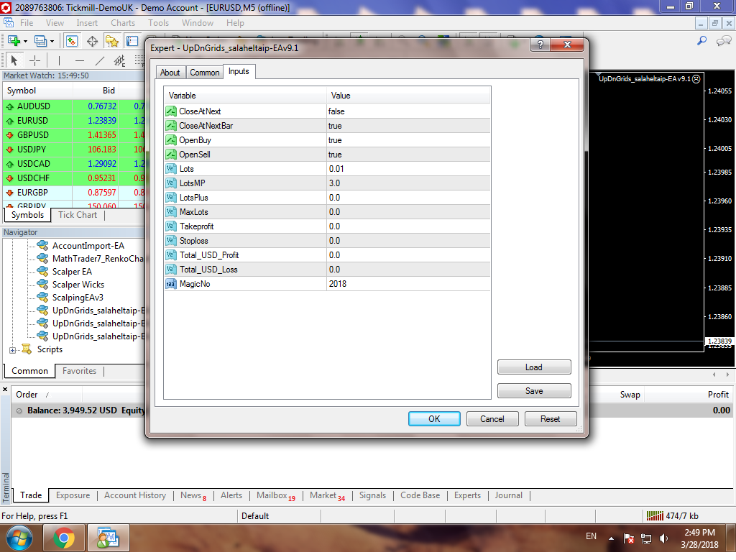Click the down arrow icon beside GBPUSD
The image size is (736, 560).
(x=9, y=135)
